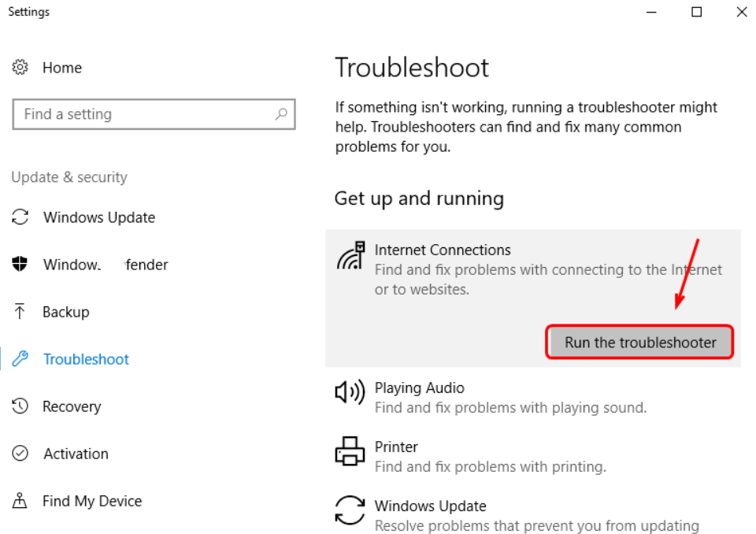The image size is (756, 534).
Task: Type in the Find a setting box
Action: point(146,114)
